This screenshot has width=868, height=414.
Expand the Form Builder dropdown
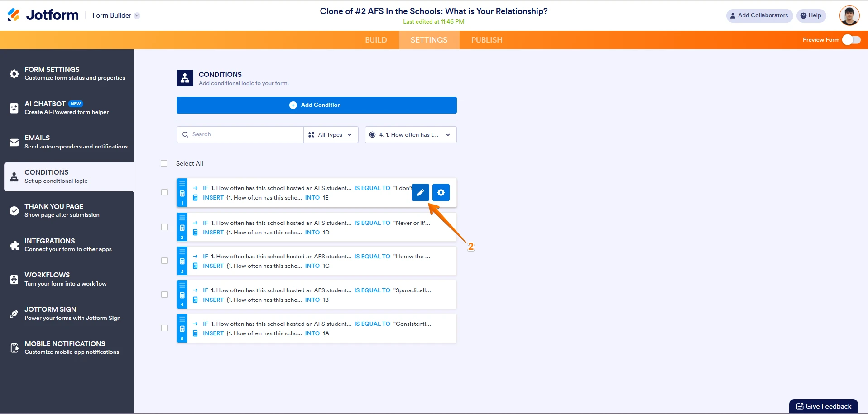[137, 15]
